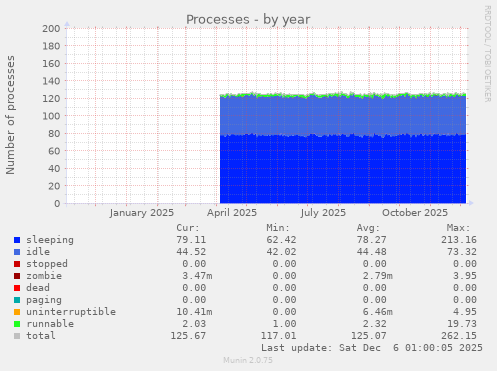Click the green runnable legend swatch
Screen dimensions: 497x371
[x=17, y=324]
